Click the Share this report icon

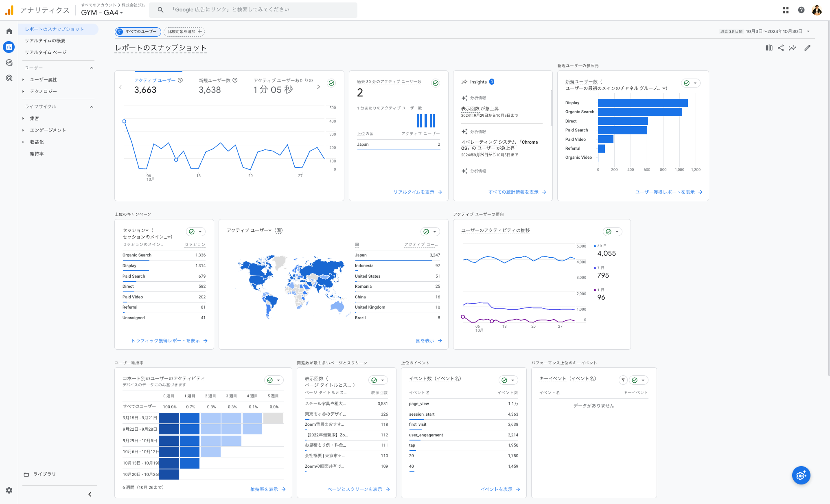pyautogui.click(x=781, y=48)
